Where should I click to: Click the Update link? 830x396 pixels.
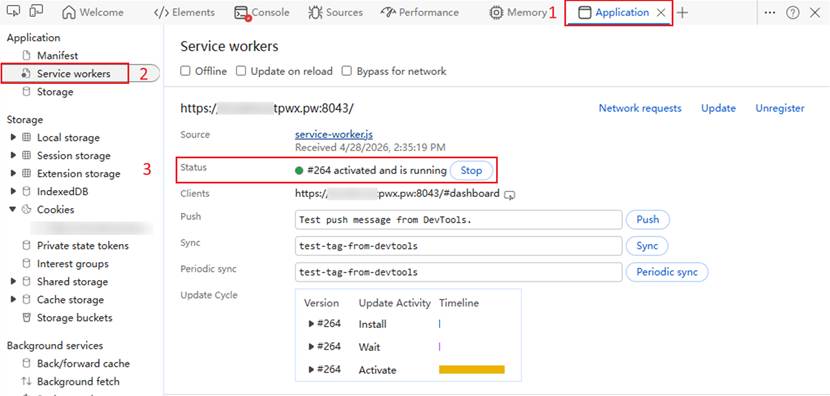(x=718, y=108)
